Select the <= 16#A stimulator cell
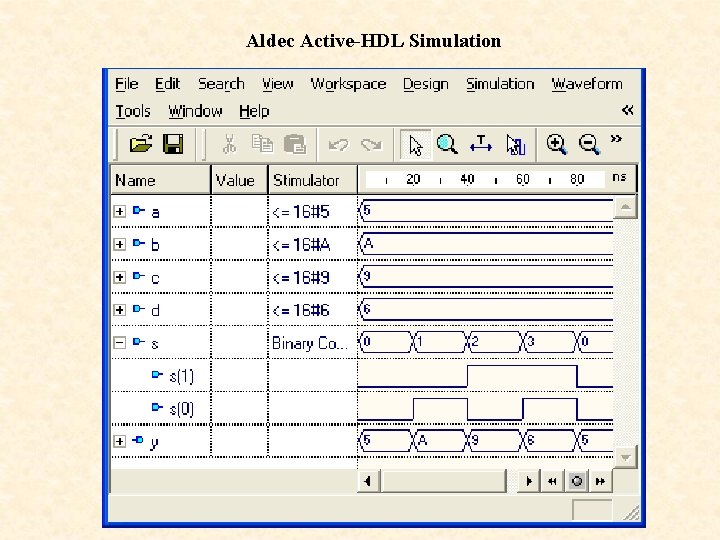This screenshot has width=720, height=540. click(313, 244)
